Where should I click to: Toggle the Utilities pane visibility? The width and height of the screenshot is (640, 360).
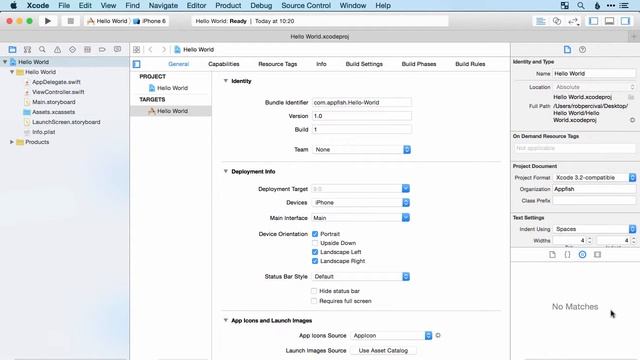tap(625, 21)
